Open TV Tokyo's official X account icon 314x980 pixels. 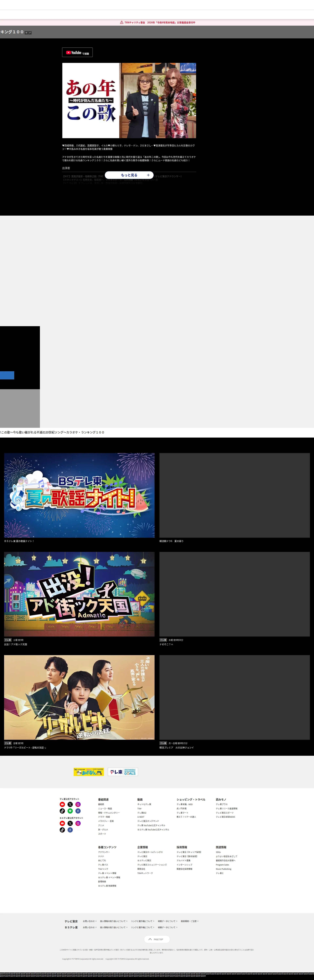coord(70,804)
